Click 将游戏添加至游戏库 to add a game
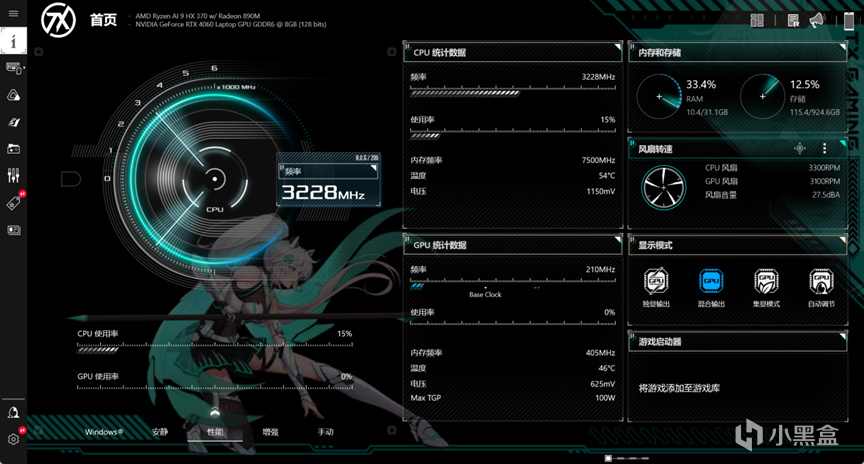864x464 pixels. pyautogui.click(x=679, y=388)
